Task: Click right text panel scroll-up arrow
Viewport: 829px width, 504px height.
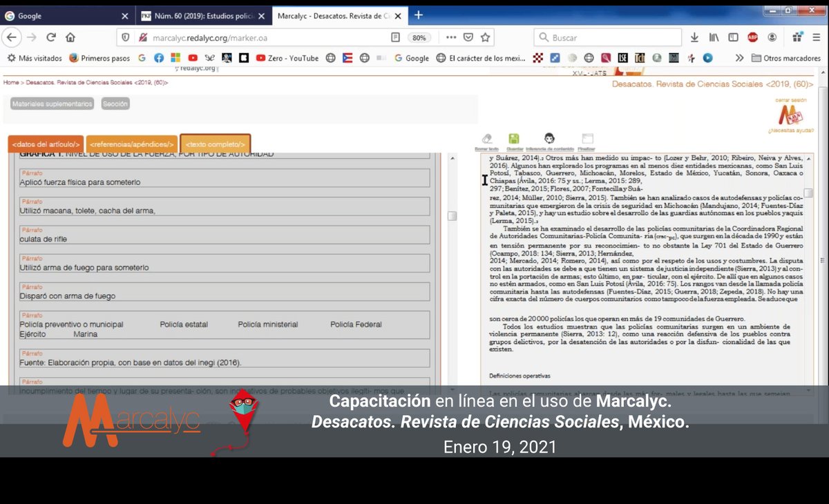Action: pyautogui.click(x=808, y=158)
